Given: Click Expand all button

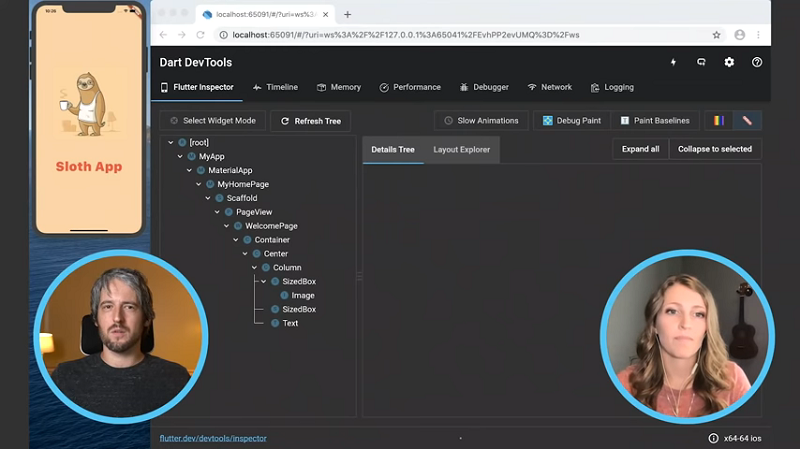Looking at the screenshot, I should point(640,149).
